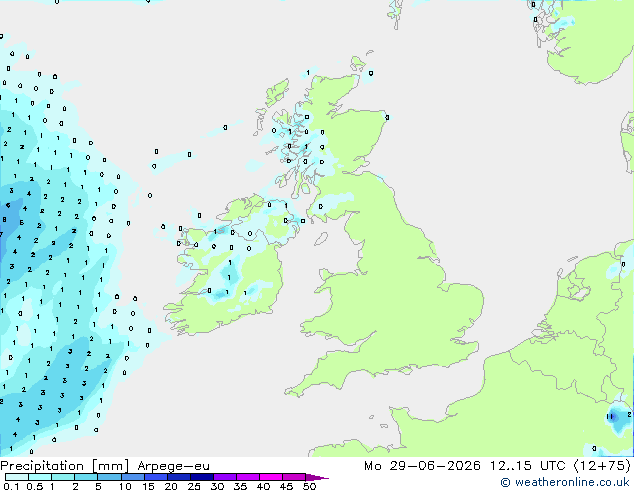634x490 pixels.
Task: Click the '40' legend value
Action: 263,486
